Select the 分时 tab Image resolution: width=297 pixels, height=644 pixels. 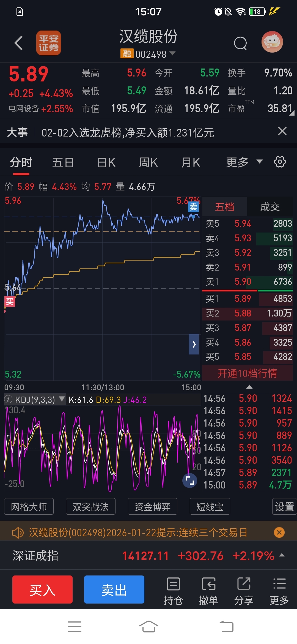(x=21, y=162)
